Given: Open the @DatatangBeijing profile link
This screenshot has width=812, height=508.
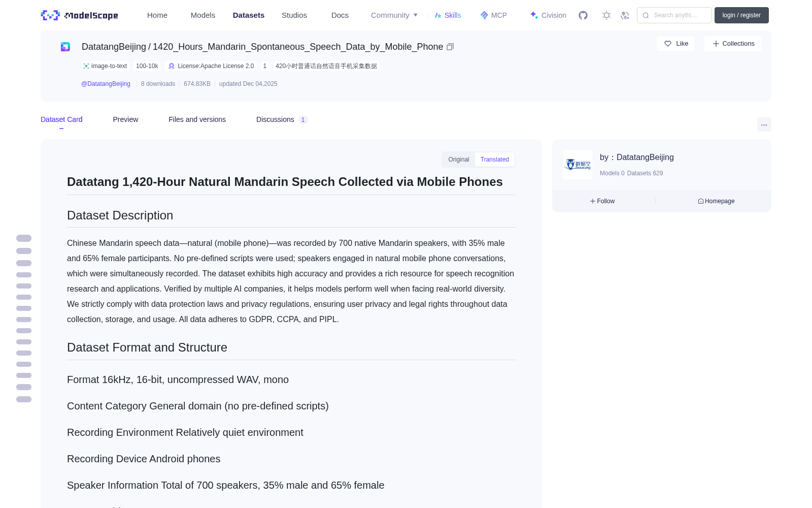Looking at the screenshot, I should click(x=106, y=84).
